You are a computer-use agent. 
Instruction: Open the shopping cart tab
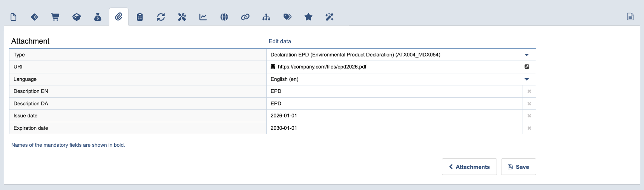(x=55, y=17)
